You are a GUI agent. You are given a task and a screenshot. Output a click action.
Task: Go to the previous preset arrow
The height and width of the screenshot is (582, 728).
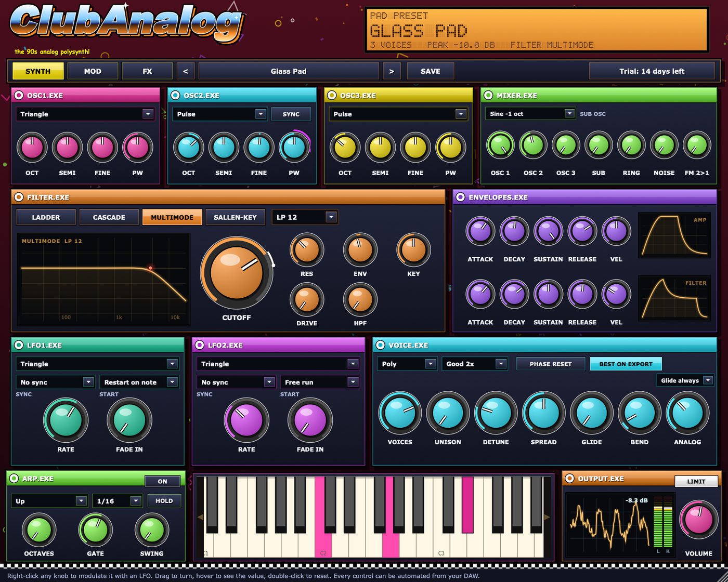coord(185,71)
